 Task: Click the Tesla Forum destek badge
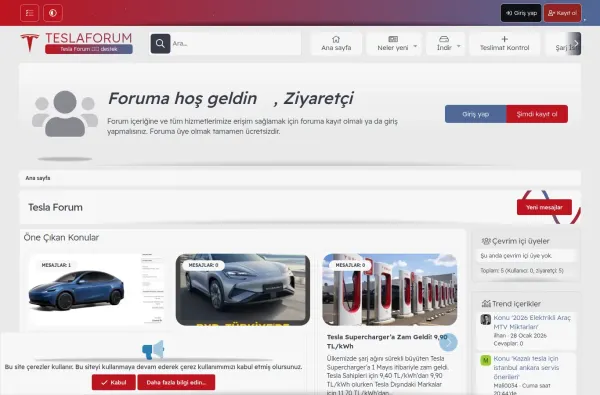(89, 49)
